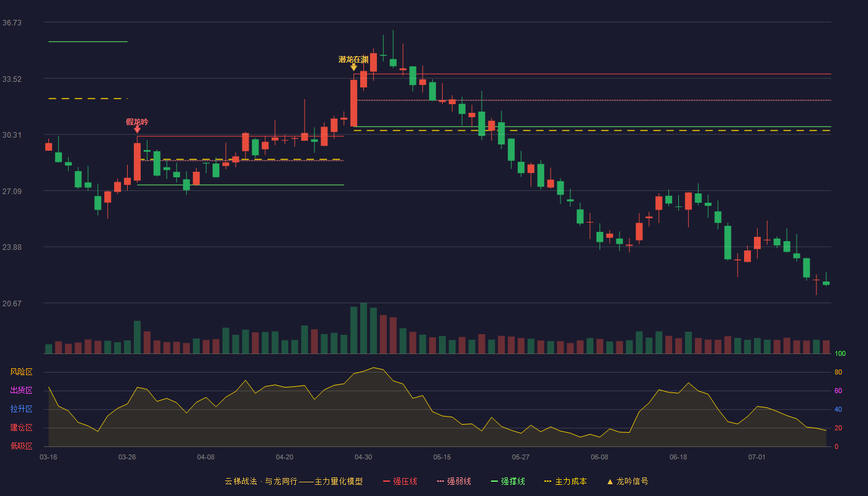Viewport: 868px width, 496px height.
Task: Click the 龙吟信号 triangle legend icon
Action: 609,481
